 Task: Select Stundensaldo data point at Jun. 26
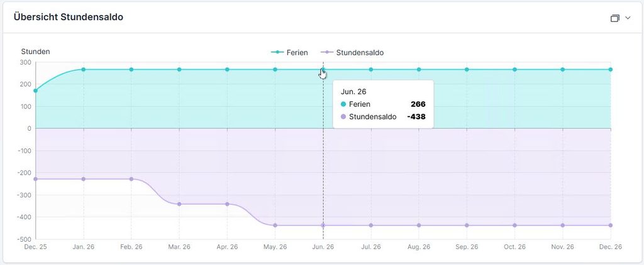click(323, 225)
